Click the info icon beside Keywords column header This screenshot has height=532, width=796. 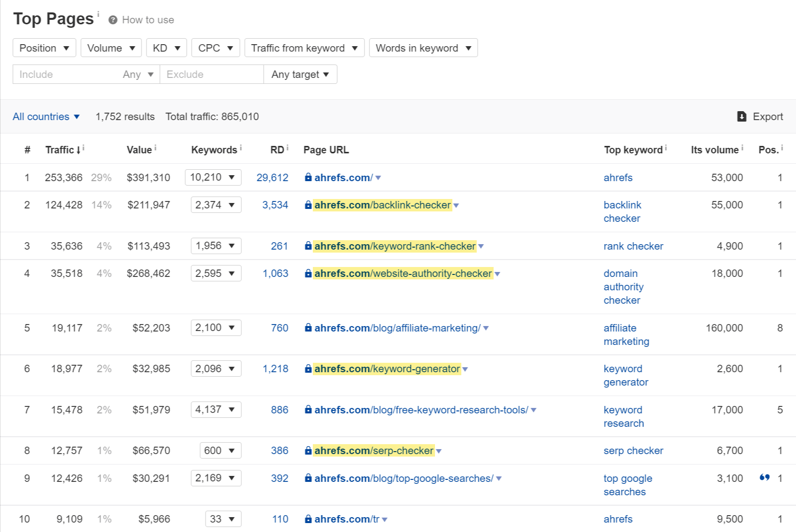pyautogui.click(x=241, y=148)
